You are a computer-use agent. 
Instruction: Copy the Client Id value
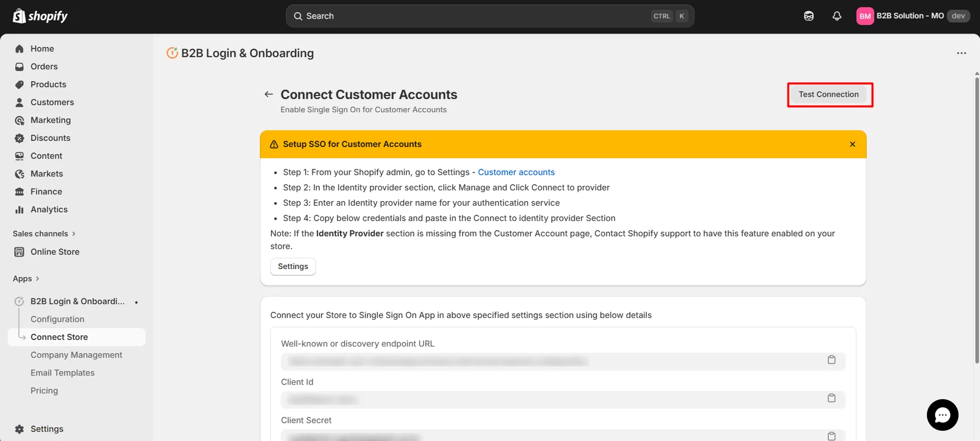(x=831, y=399)
